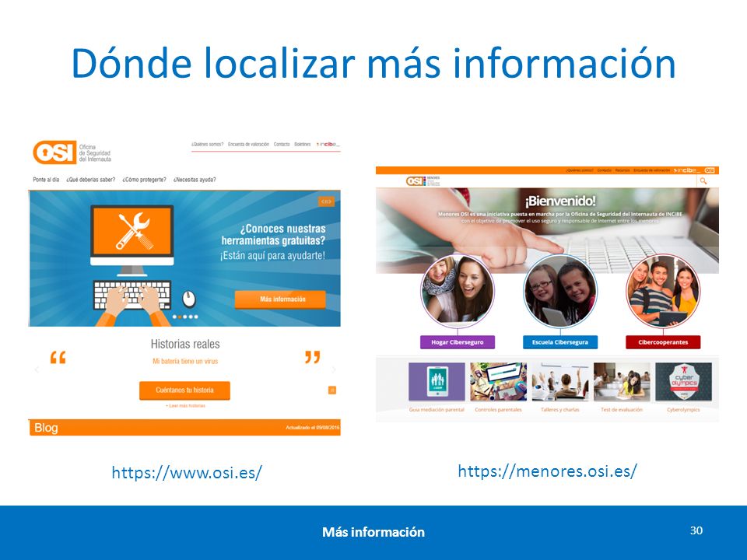This screenshot has width=747, height=560.
Task: Click the Hogar Ciberseguro purple button
Action: point(458,342)
